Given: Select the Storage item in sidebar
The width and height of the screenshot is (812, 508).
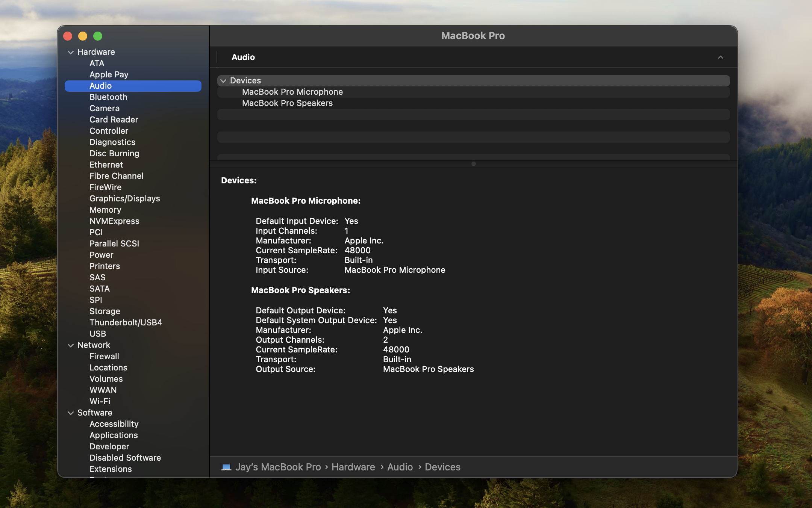Looking at the screenshot, I should 105,311.
